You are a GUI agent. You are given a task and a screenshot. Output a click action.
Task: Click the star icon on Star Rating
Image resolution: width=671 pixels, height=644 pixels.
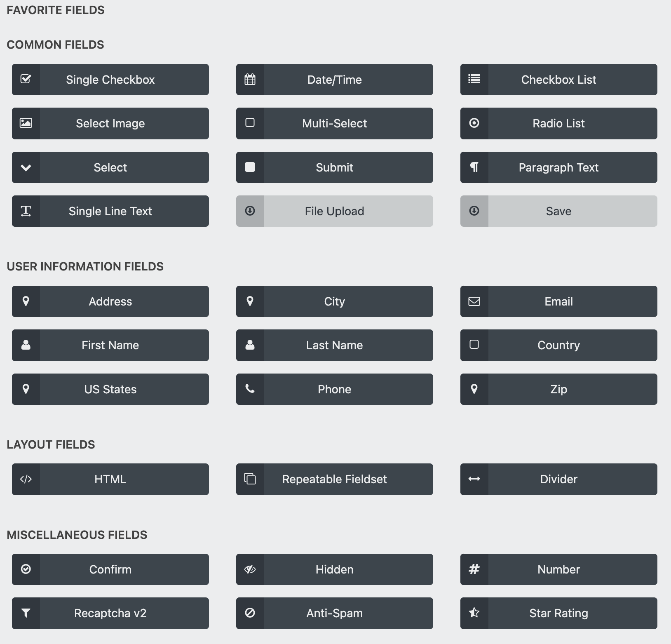point(474,613)
